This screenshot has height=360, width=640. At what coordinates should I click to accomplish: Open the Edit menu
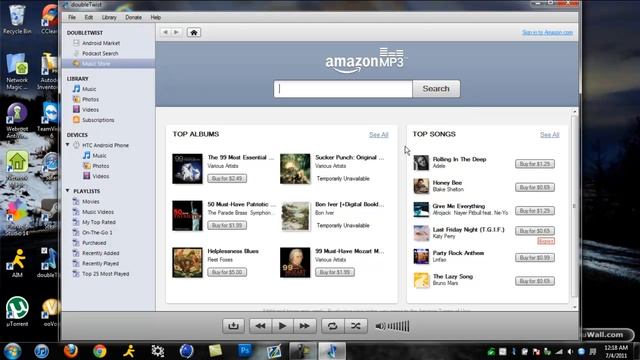tap(89, 18)
